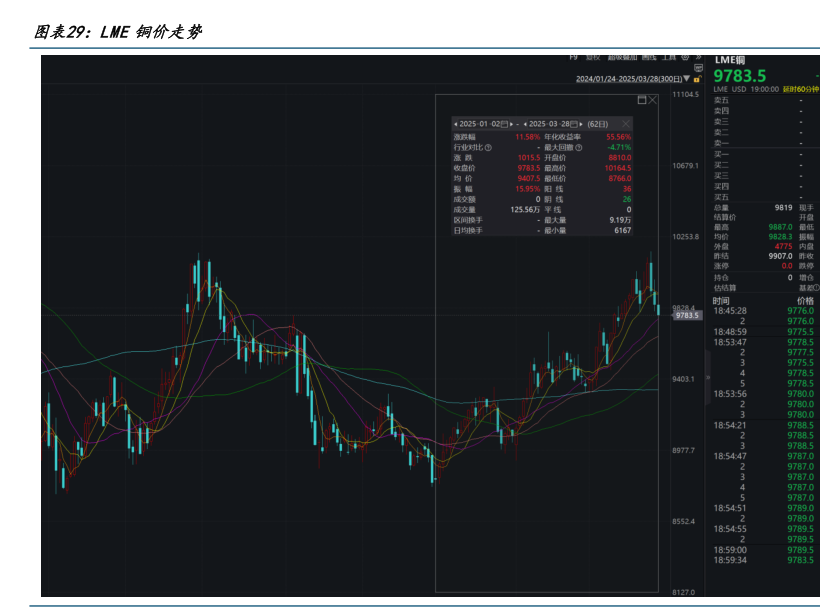Click the 8127.0 price axis label
820x610 pixels.
(684, 592)
